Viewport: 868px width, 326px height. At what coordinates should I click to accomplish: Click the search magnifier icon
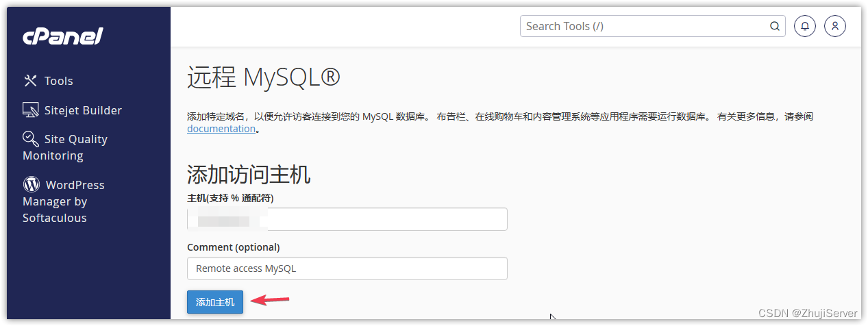pyautogui.click(x=775, y=27)
